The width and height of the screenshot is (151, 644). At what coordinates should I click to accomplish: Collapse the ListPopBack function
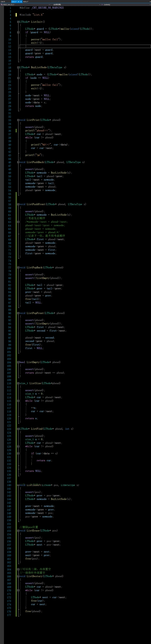(18, 267)
